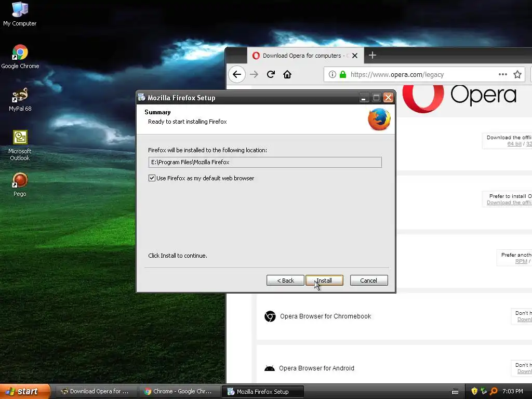532x399 pixels.
Task: Select the Pego desktop shortcut
Action: (x=20, y=184)
